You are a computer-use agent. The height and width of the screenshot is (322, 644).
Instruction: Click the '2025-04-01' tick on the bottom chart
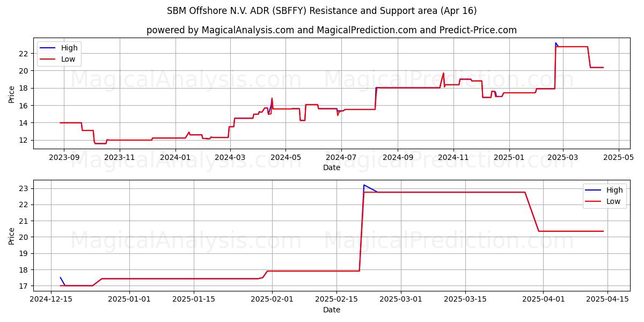coord(543,299)
